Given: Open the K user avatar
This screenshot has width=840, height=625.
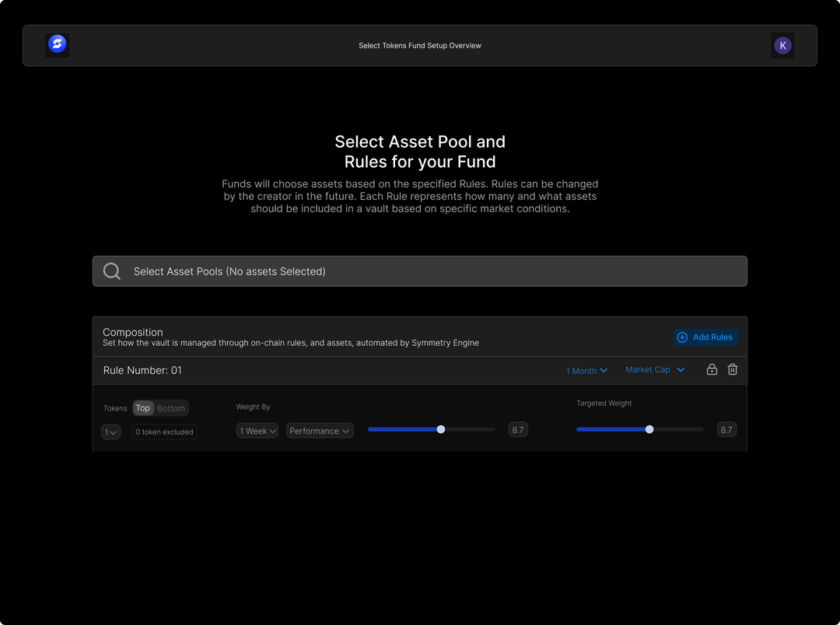Looking at the screenshot, I should (782, 45).
